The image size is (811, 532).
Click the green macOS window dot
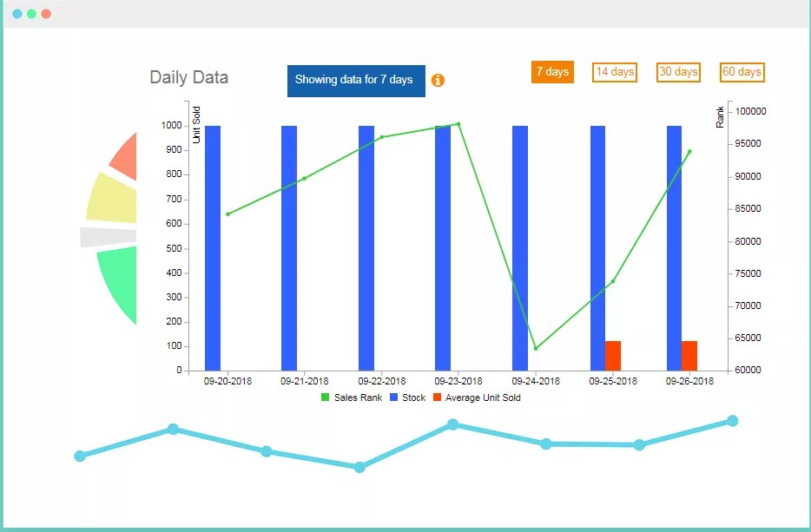point(29,14)
